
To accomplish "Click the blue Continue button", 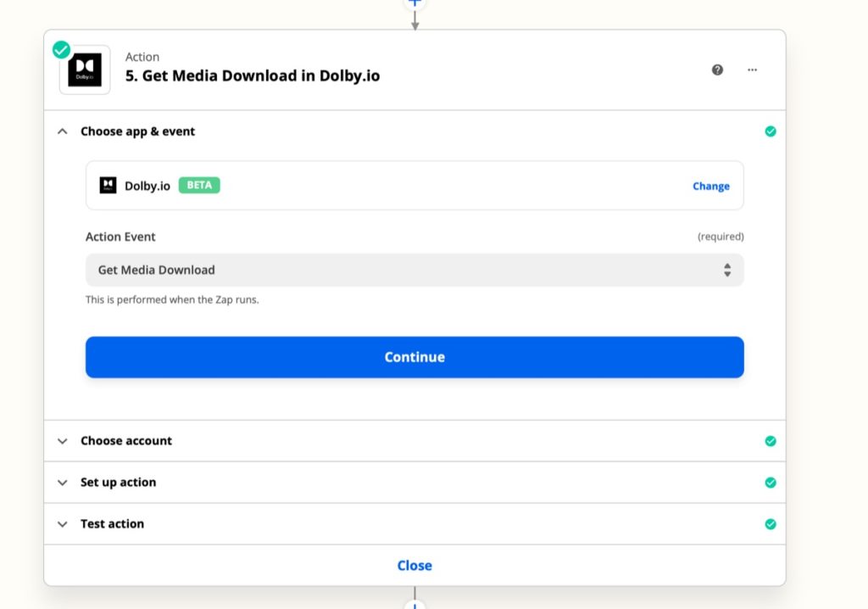I will [415, 357].
